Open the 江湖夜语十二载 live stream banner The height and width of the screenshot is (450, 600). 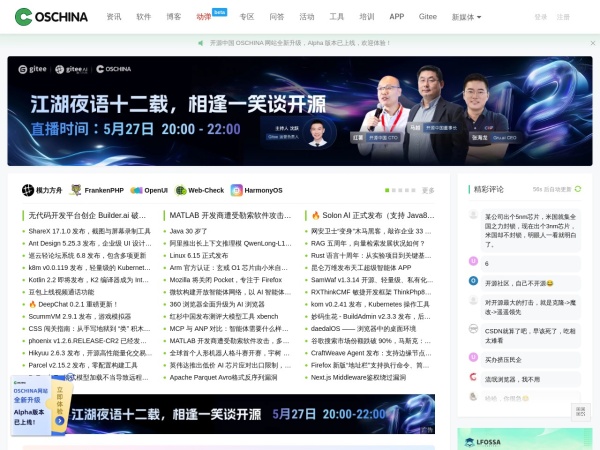click(300, 111)
